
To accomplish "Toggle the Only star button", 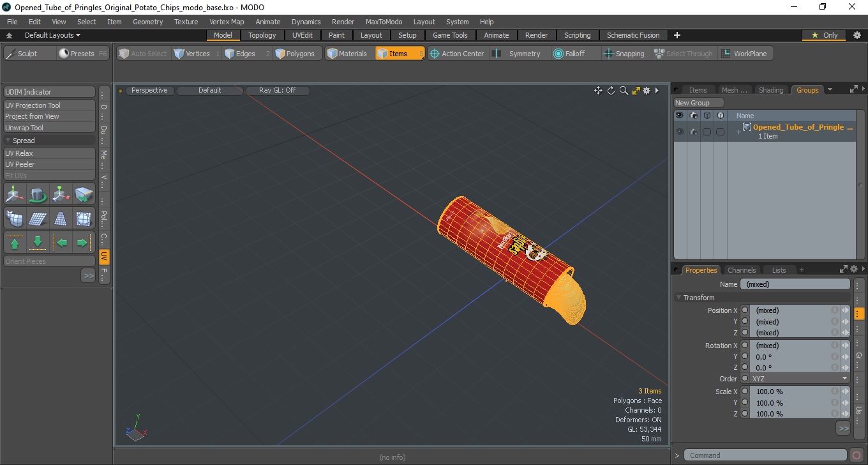I will coord(824,35).
